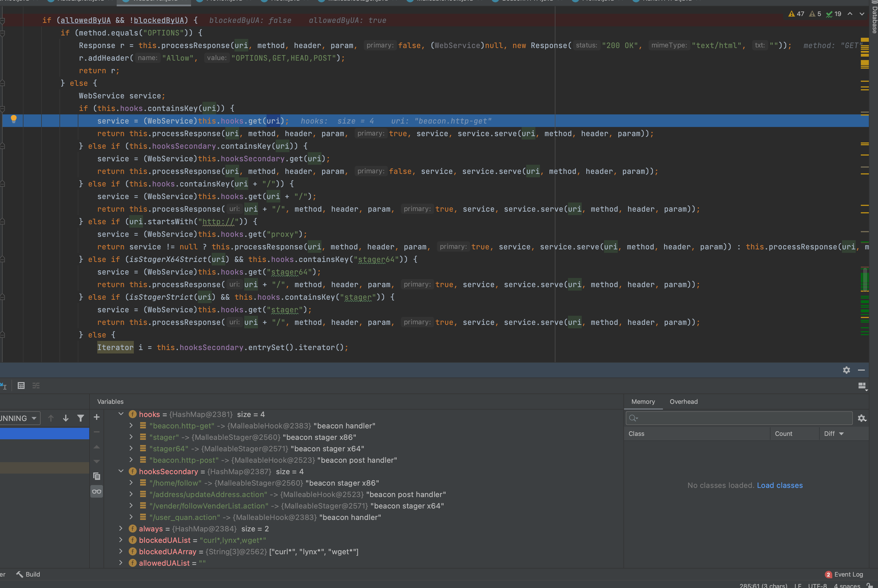
Task: Click the Variables panel tab label
Action: (110, 402)
